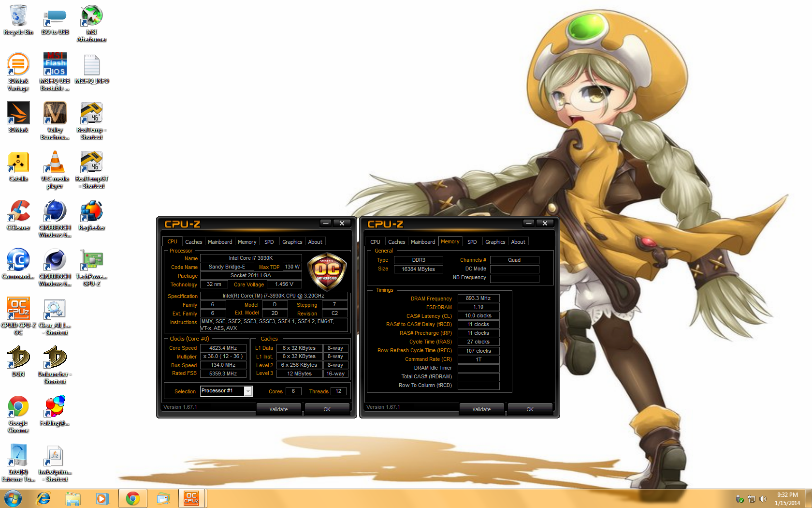This screenshot has width=812, height=508.
Task: Switch to Mainboard tab in left CPU-Z window
Action: (220, 242)
